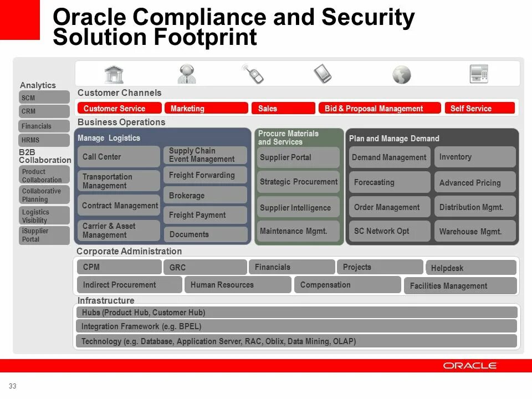Click Indirect Procurement box
Screen dimensions: 532x399
coord(130,285)
